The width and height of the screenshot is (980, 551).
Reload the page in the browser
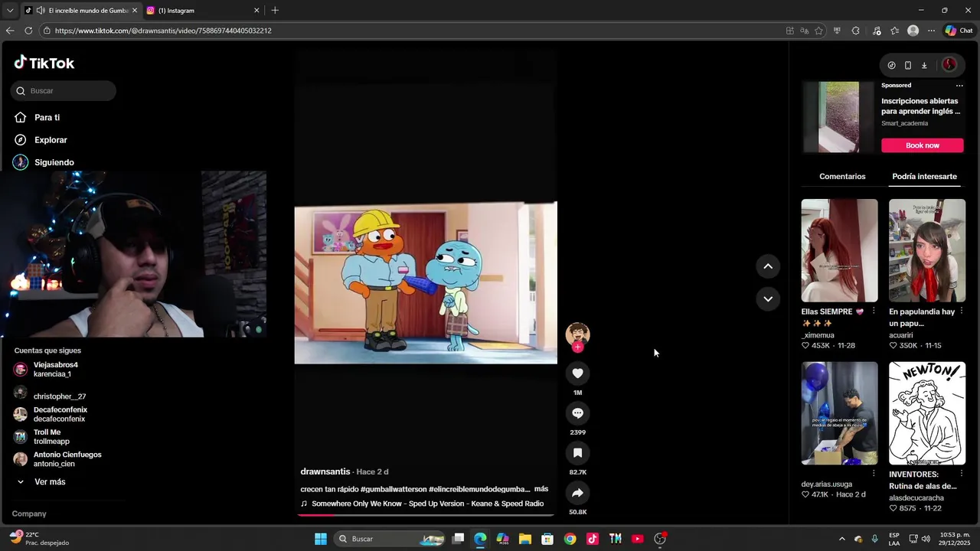coord(28,31)
